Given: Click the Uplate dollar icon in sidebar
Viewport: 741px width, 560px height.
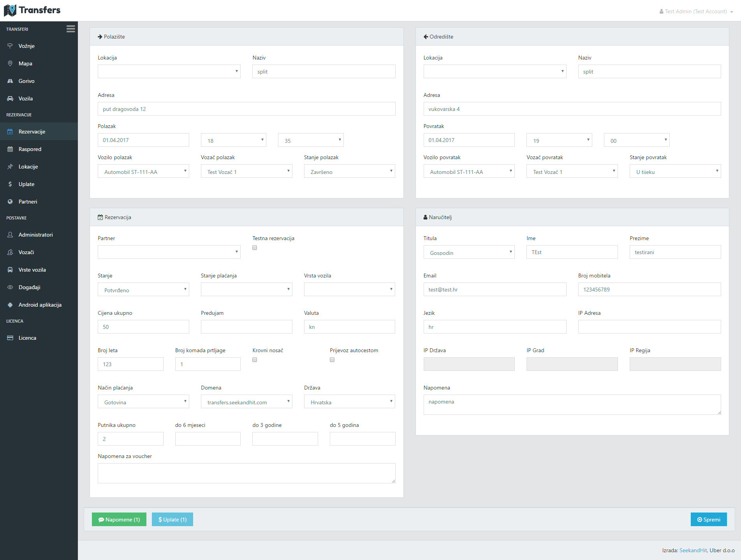Looking at the screenshot, I should pyautogui.click(x=10, y=184).
